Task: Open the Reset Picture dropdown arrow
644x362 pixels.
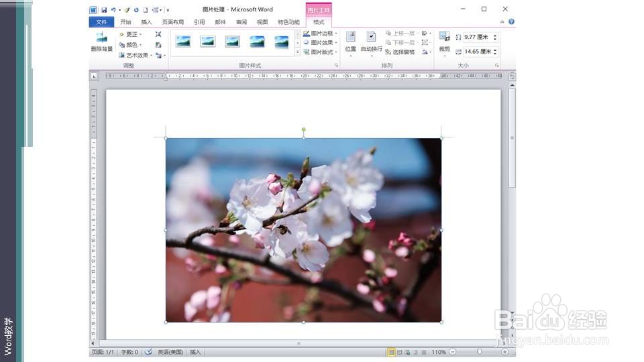Action: tap(165, 56)
